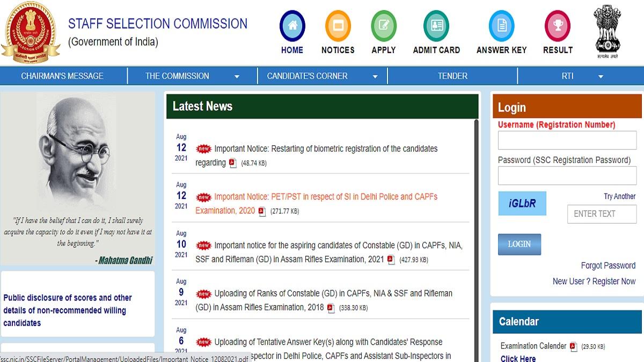This screenshot has height=362, width=644.
Task: Click inside the Username registration field
Action: [567, 140]
